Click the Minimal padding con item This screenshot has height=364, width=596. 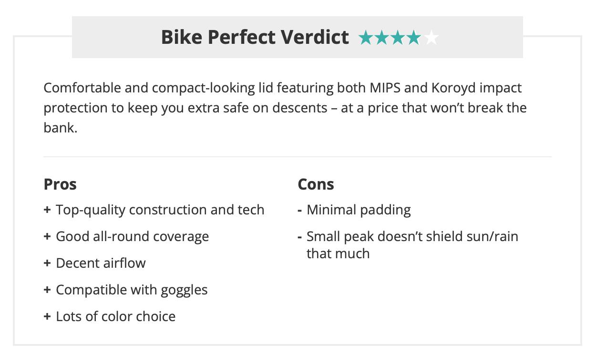pyautogui.click(x=359, y=210)
